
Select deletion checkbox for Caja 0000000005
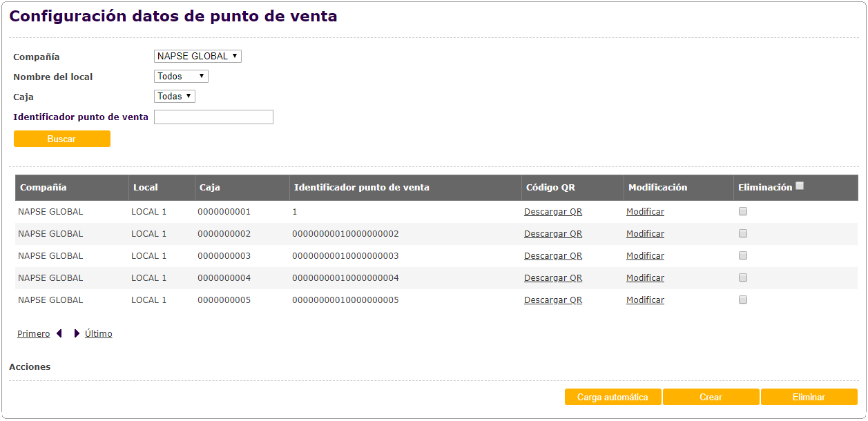click(x=743, y=300)
